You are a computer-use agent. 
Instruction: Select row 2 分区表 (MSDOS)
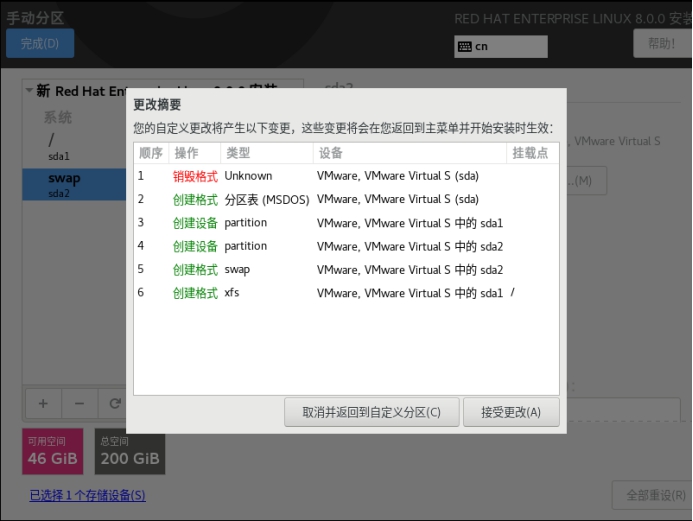point(346,199)
